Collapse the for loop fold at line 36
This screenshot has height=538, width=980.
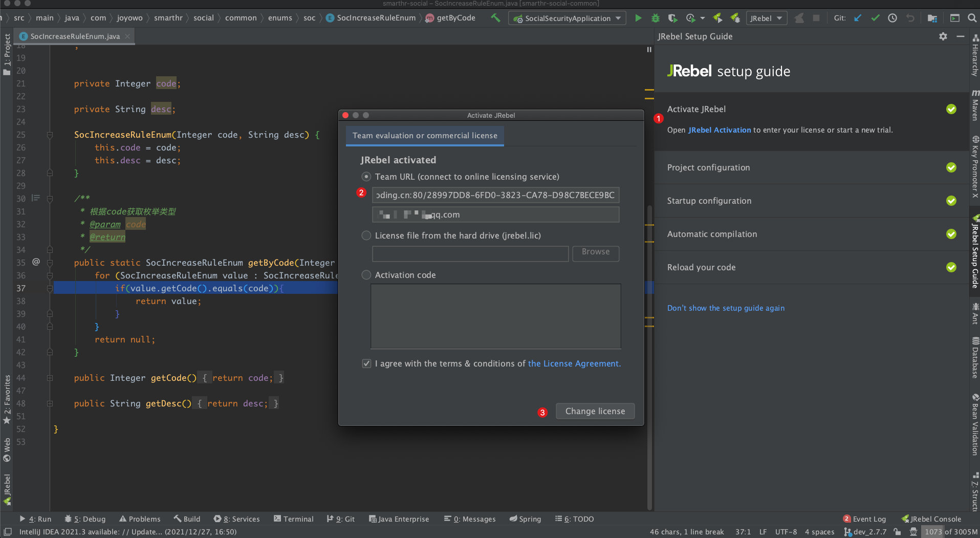[x=50, y=275]
